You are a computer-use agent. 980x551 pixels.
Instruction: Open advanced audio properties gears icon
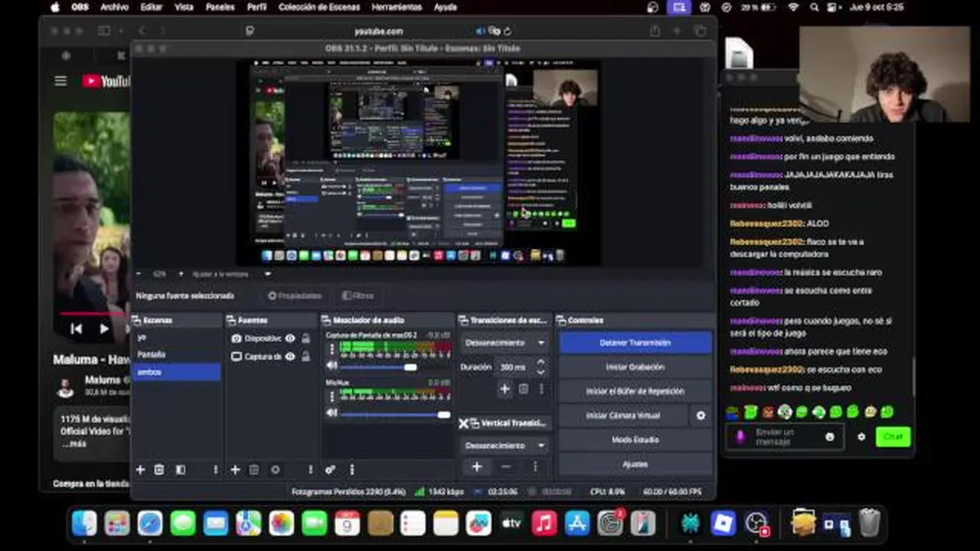click(x=330, y=470)
